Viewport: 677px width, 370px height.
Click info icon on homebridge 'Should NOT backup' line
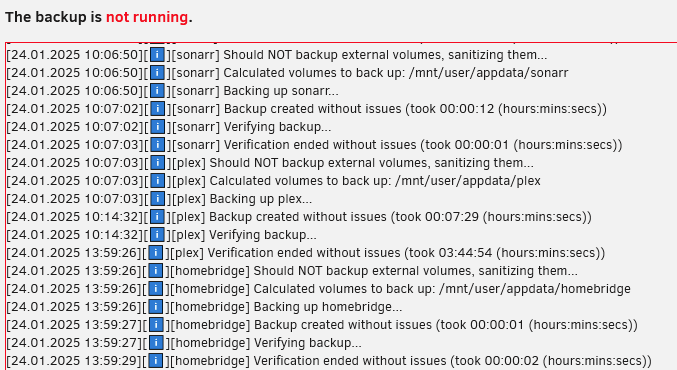pyautogui.click(x=156, y=271)
